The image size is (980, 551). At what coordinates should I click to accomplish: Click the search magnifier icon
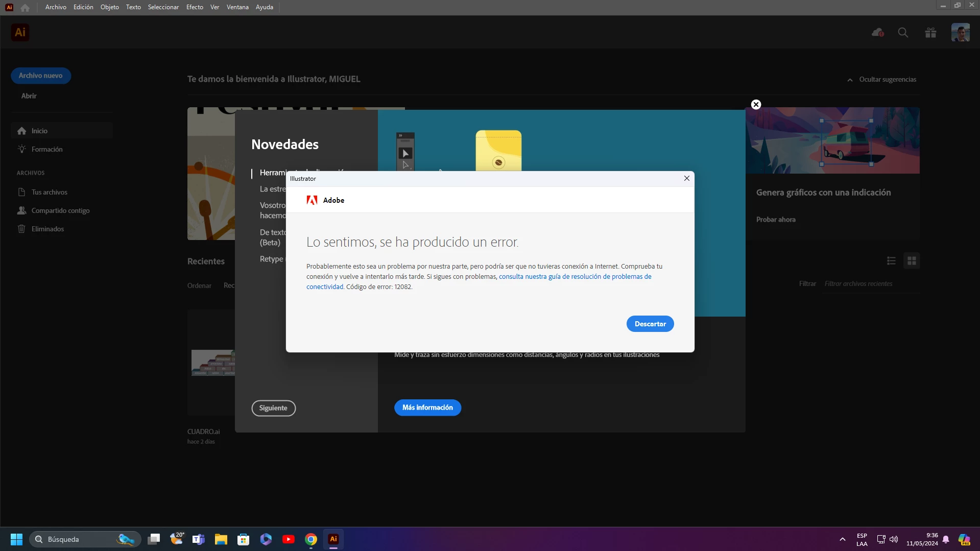[903, 33]
